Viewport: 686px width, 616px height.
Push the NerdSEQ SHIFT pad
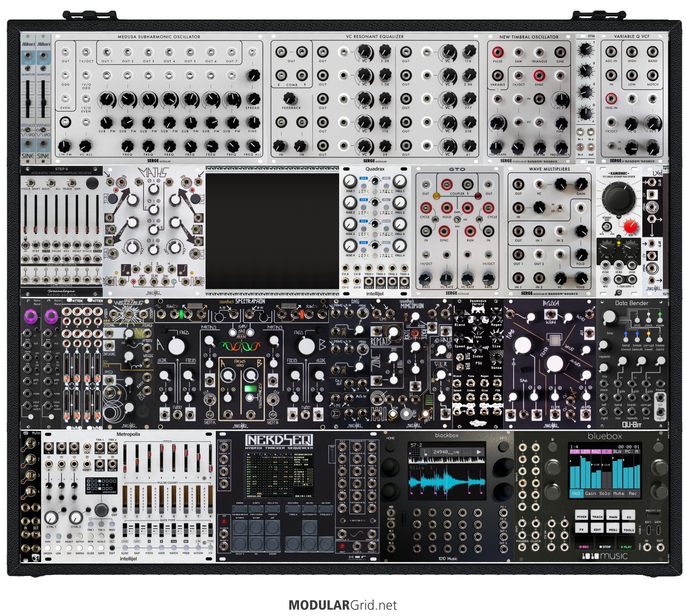click(240, 544)
